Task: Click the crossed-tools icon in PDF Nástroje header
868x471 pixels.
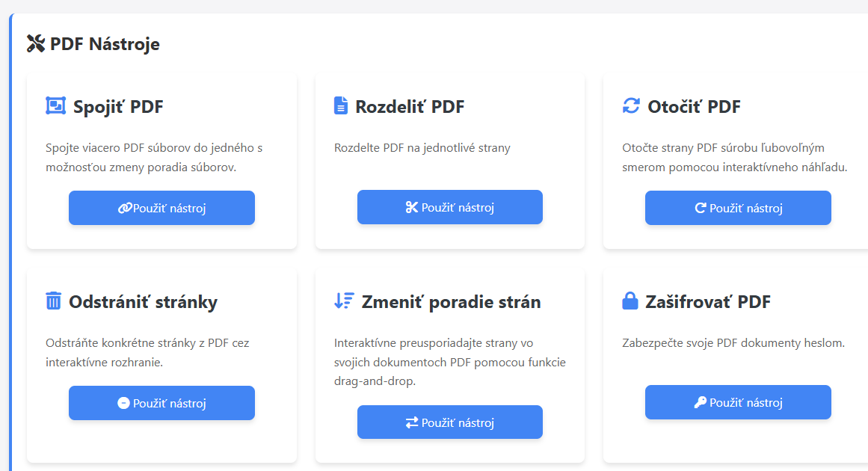Action: [35, 43]
